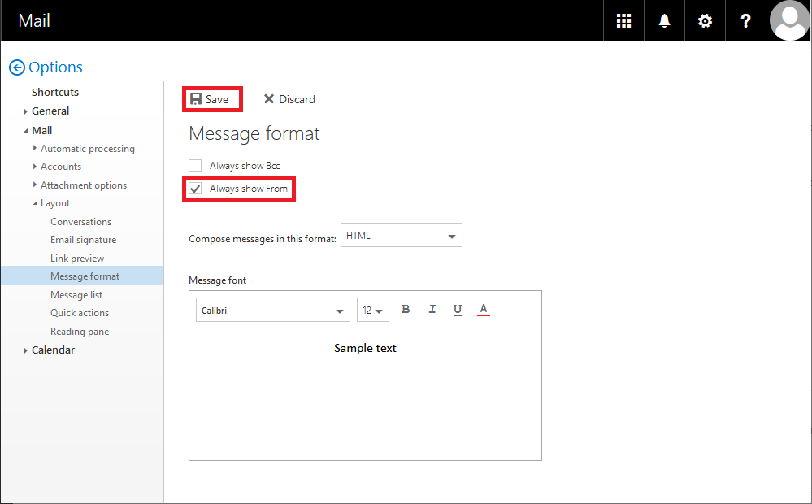Enable the Always show Bcc checkbox
The width and height of the screenshot is (812, 504).
point(195,165)
